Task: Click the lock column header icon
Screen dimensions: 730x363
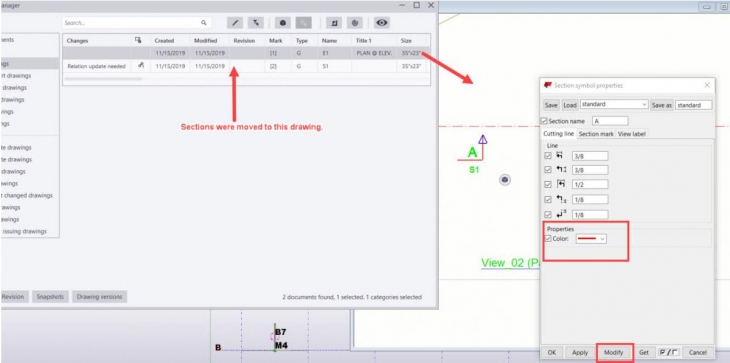Action: [138, 40]
